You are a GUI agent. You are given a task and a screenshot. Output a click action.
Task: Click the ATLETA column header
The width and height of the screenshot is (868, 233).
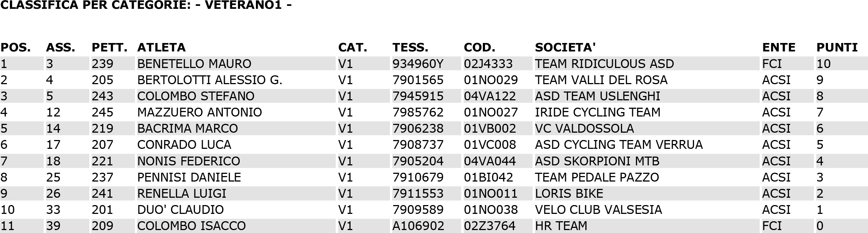point(161,47)
